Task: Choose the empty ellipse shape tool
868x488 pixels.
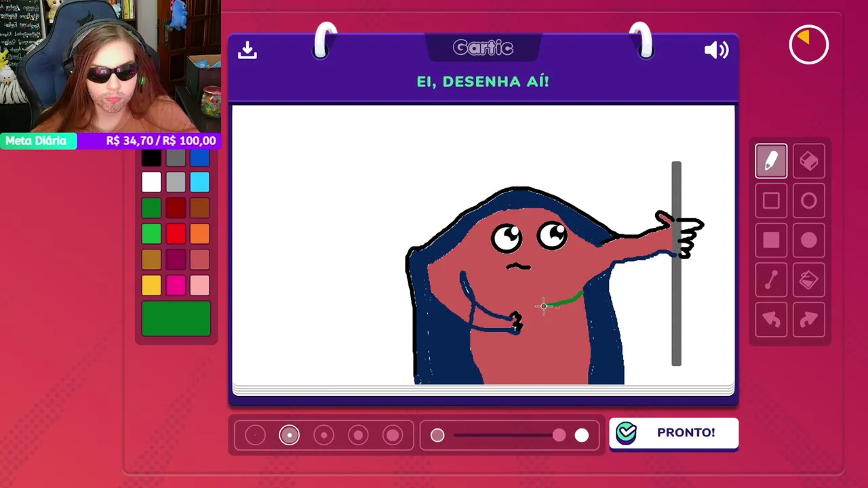Action: tap(809, 201)
